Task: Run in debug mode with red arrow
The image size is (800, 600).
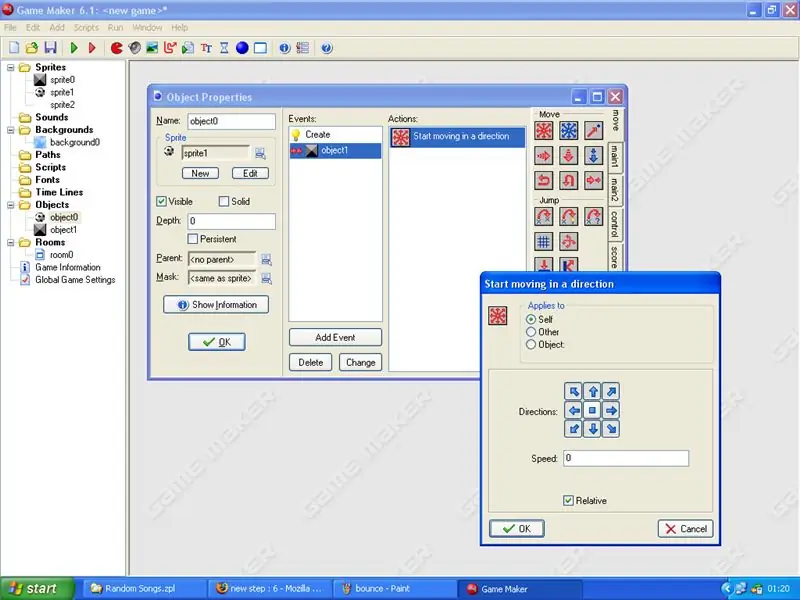Action: pyautogui.click(x=92, y=48)
